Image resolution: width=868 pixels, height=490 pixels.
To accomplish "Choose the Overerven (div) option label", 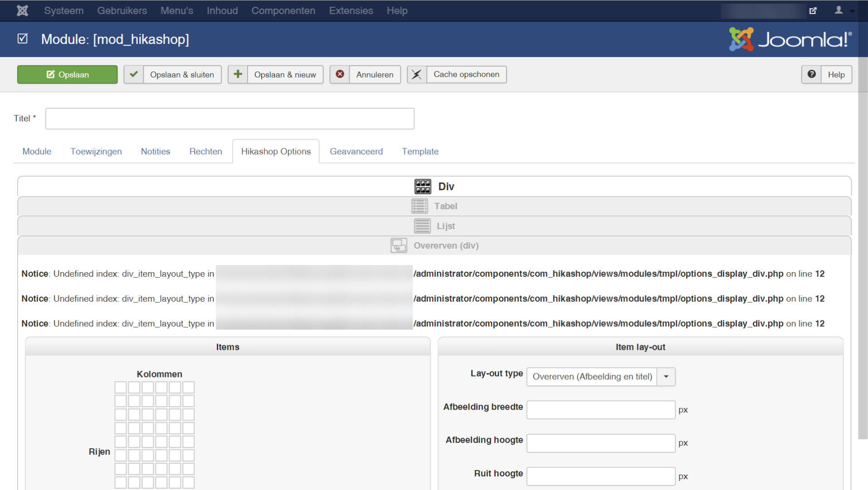I will point(446,245).
